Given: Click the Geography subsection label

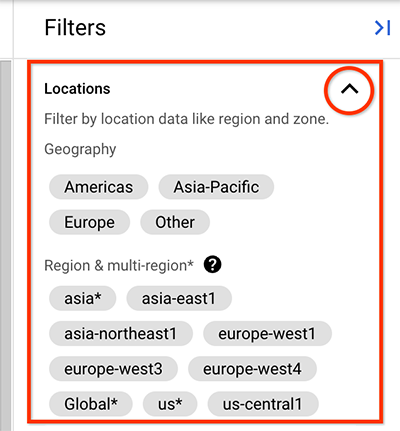Looking at the screenshot, I should click(80, 149).
